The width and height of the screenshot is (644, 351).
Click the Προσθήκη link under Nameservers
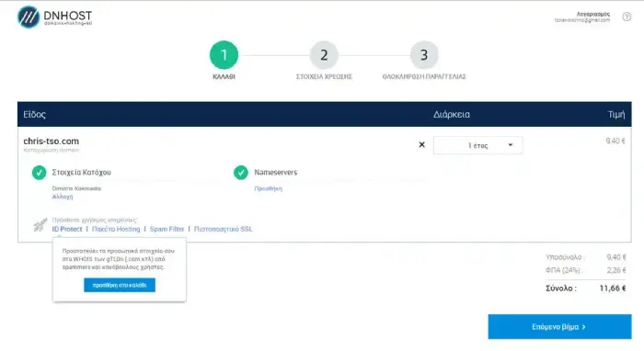(x=269, y=188)
